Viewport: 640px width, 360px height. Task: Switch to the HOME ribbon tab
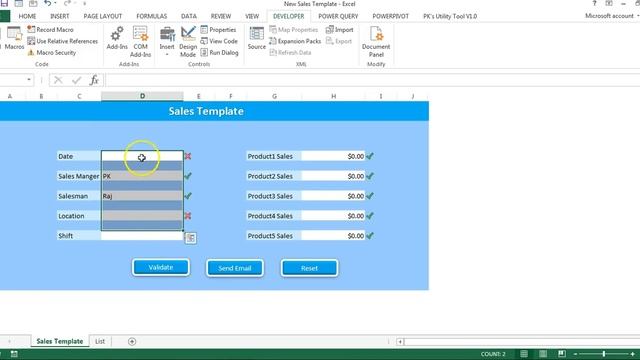(x=27, y=16)
